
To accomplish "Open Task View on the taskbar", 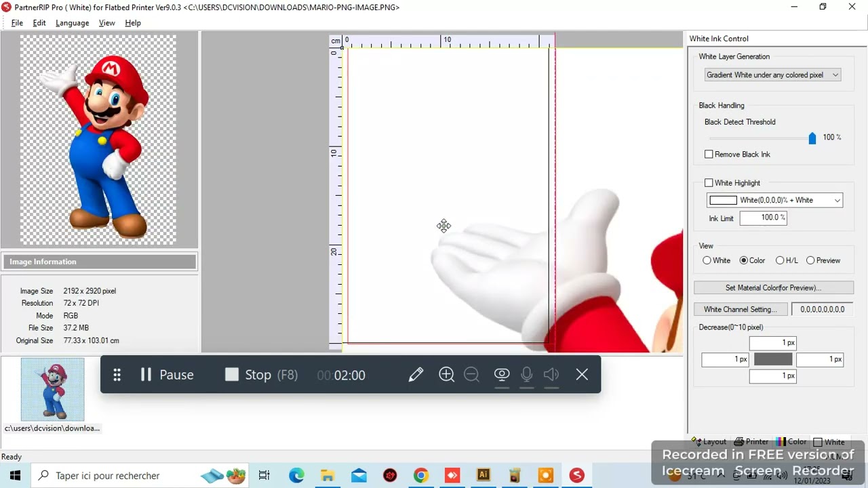I will [264, 476].
